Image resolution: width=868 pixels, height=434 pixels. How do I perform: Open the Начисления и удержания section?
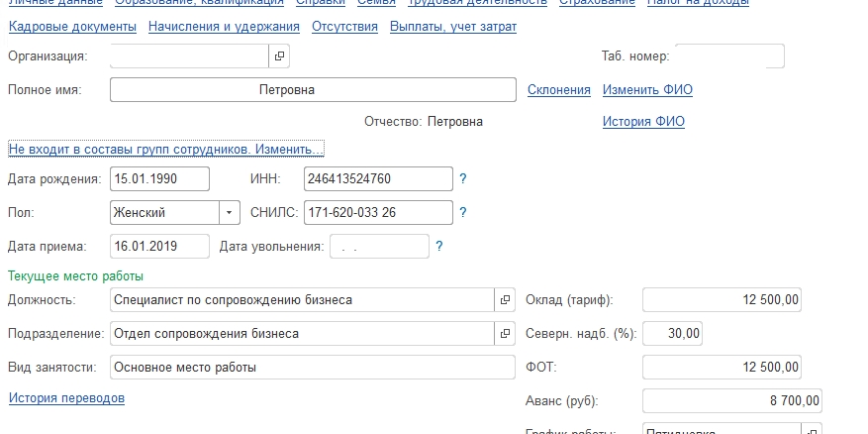[224, 27]
